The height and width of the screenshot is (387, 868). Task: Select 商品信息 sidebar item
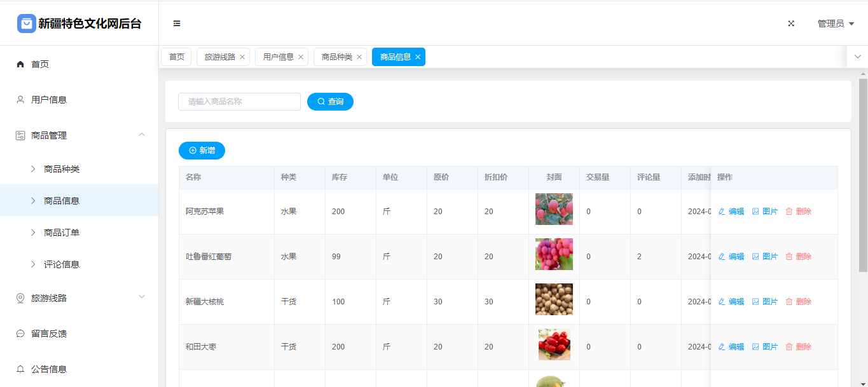[79, 201]
